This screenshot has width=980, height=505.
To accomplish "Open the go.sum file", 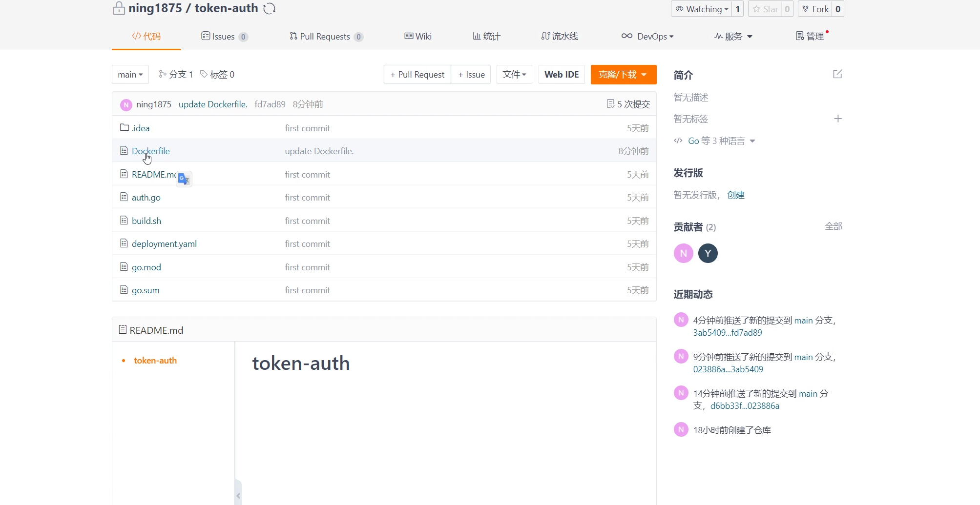I will coord(146,290).
